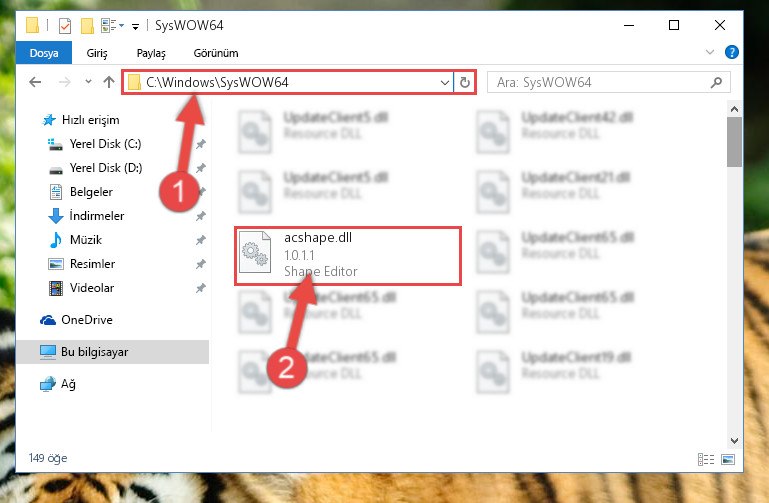Expand the ribbon chevron

tap(709, 52)
